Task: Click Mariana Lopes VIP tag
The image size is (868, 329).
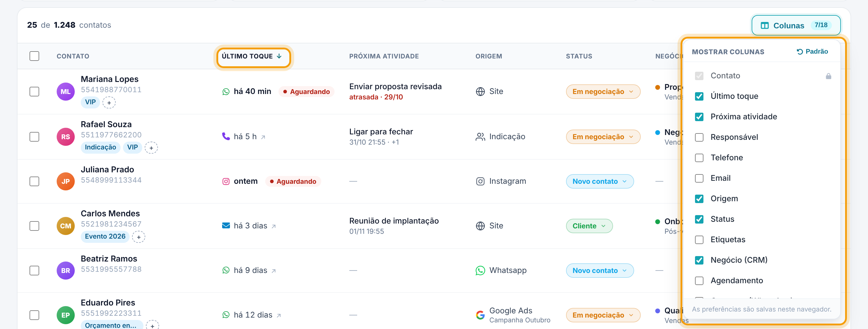Action: [x=90, y=102]
